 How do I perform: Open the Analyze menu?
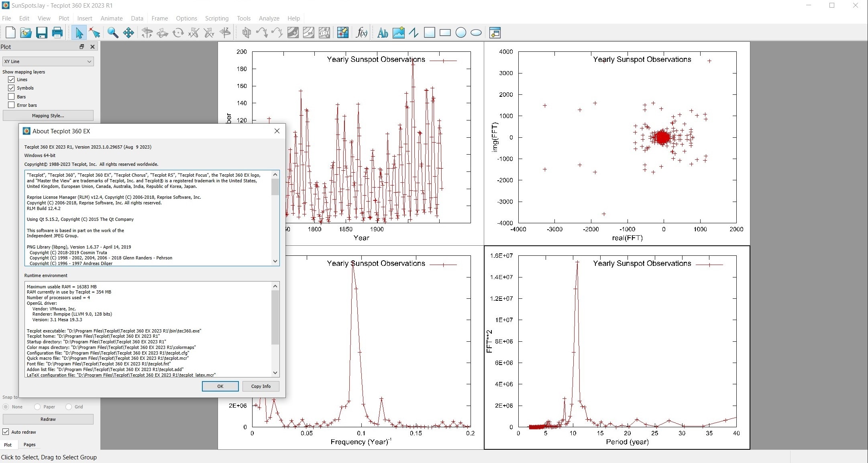269,18
